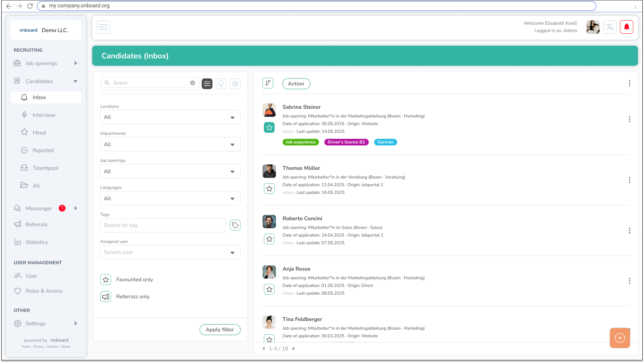Open Talentpool in the sidebar

(45, 168)
